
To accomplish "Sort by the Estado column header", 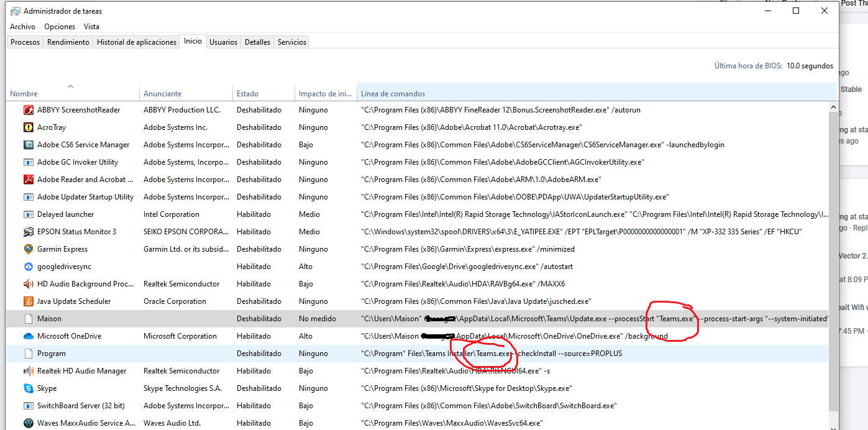I will point(247,94).
